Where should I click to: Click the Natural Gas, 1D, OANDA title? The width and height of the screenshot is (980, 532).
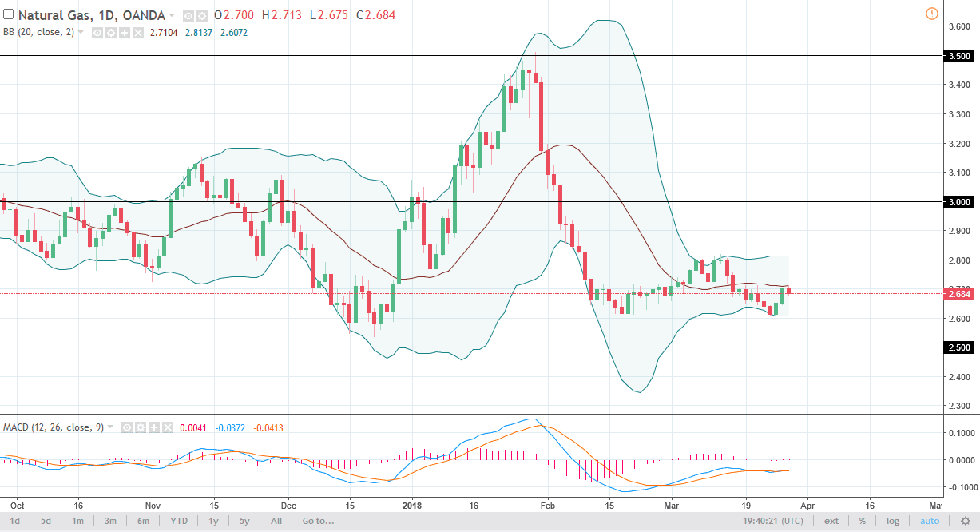91,16
